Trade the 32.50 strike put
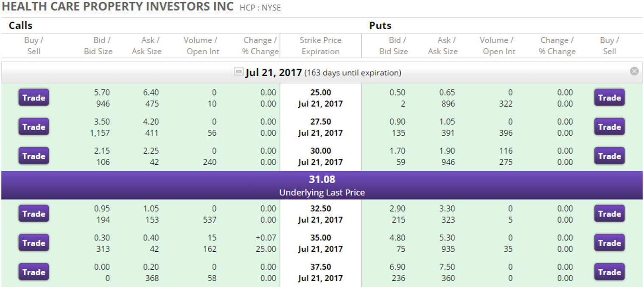644x287 pixels. click(x=609, y=214)
